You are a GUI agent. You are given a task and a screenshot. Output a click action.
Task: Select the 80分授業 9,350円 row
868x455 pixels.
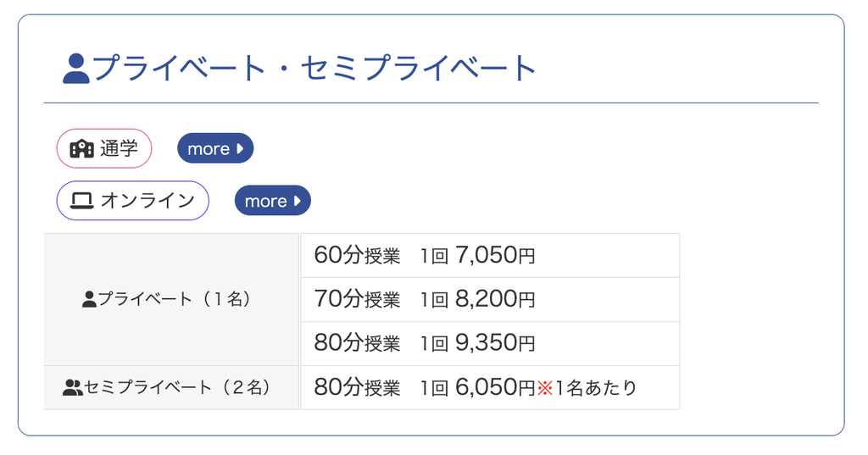pos(490,344)
